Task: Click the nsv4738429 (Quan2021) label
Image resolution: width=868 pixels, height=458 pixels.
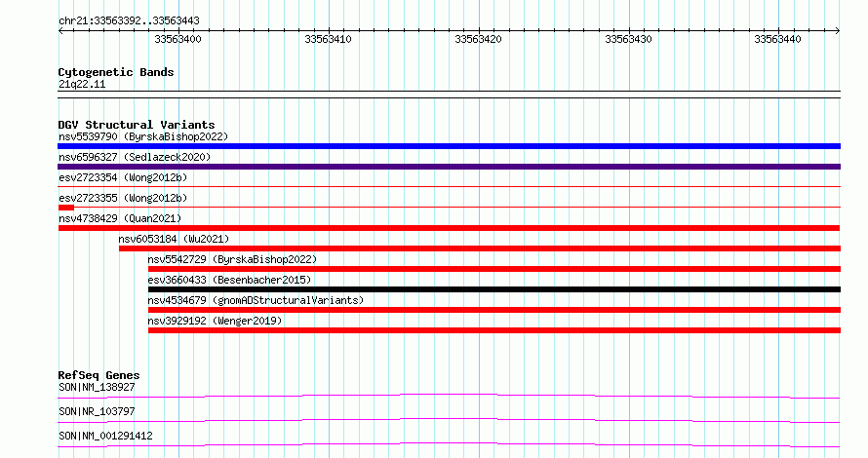Action: pyautogui.click(x=120, y=218)
